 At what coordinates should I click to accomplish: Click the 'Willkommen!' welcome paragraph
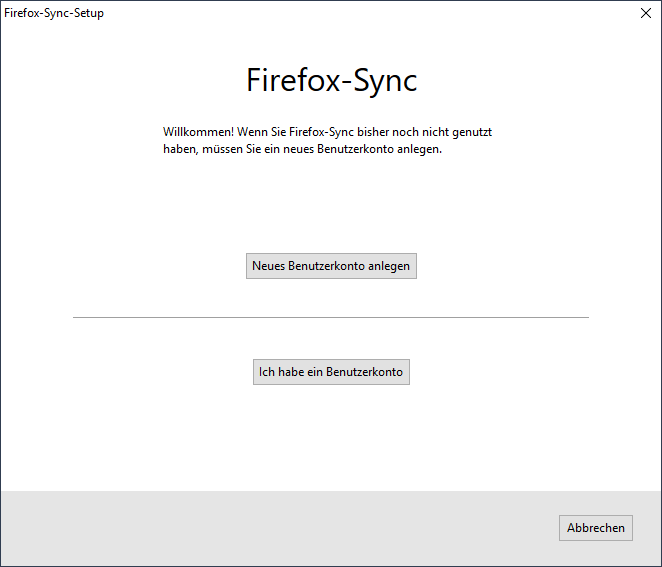click(328, 141)
